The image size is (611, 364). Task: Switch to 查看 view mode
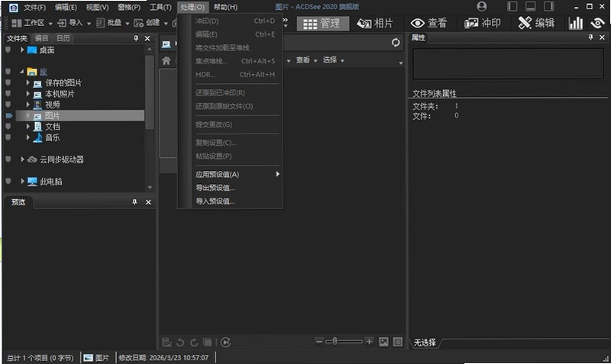point(428,24)
